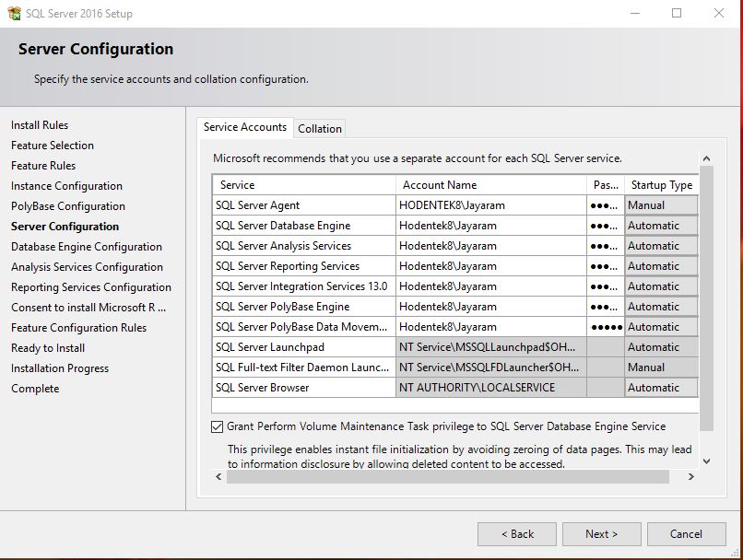The image size is (743, 560).
Task: Open Database Engine Configuration step
Action: pyautogui.click(x=87, y=246)
